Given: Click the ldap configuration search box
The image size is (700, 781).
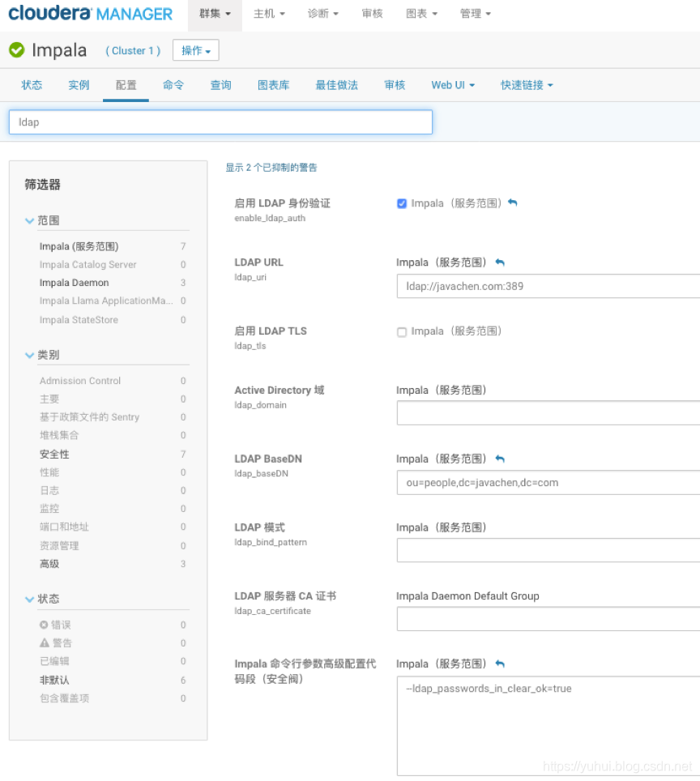Looking at the screenshot, I should (220, 122).
